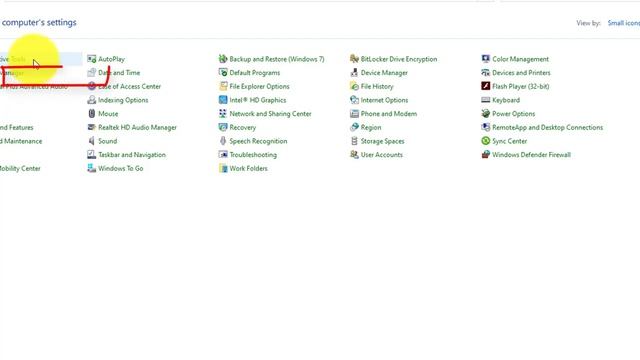The height and width of the screenshot is (360, 640).
Task: Click the 'nd Features' programs link
Action: 17,127
